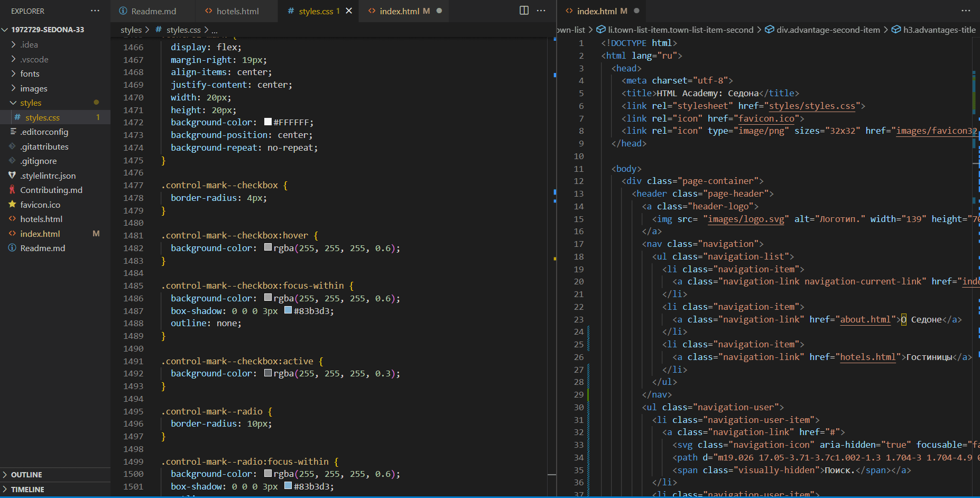Click the hotels.html file icon
Screen dimensions: 980x498
click(12, 219)
